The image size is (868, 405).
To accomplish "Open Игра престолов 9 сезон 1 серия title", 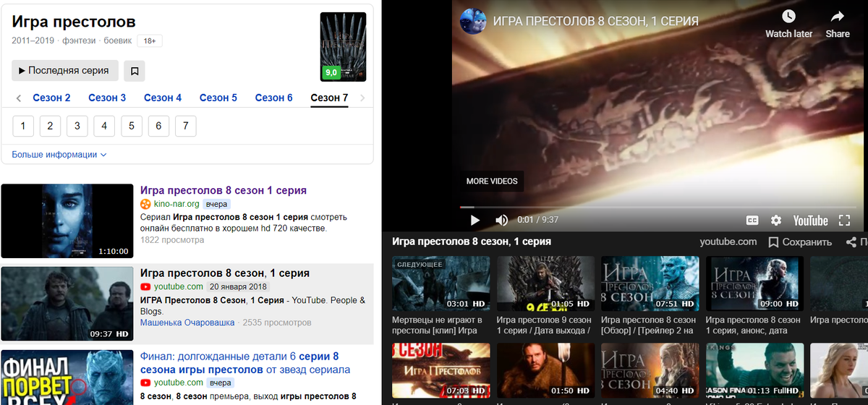I will click(x=544, y=325).
